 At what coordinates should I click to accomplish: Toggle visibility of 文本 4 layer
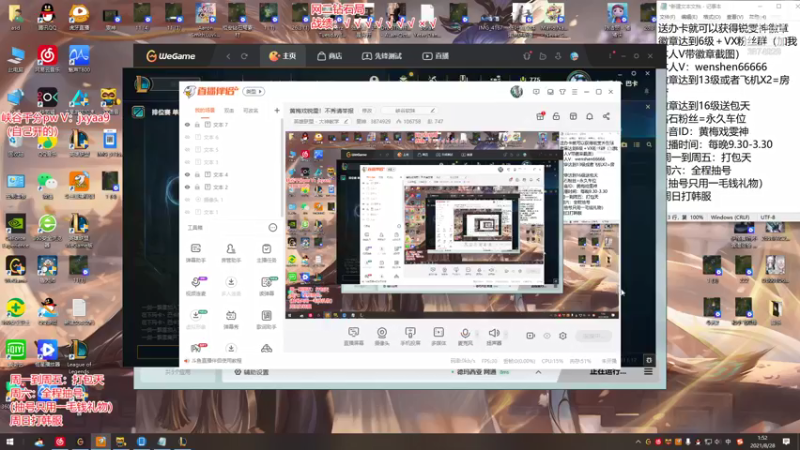187,174
